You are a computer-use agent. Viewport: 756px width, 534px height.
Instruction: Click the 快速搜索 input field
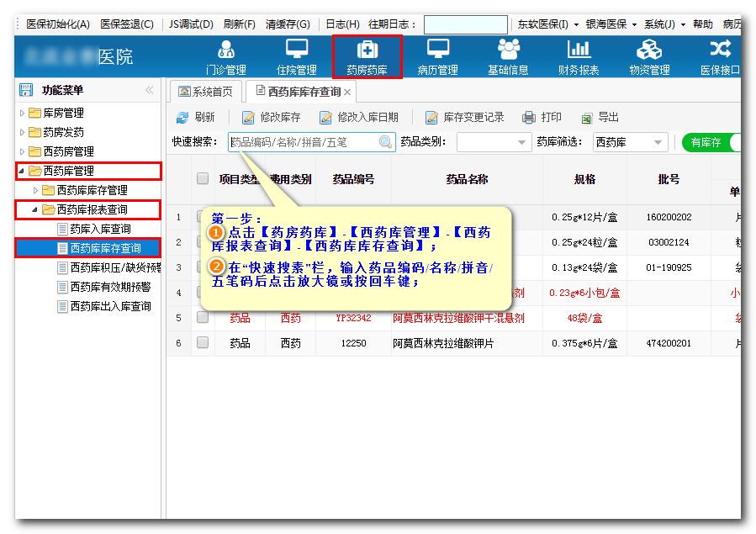pyautogui.click(x=312, y=142)
